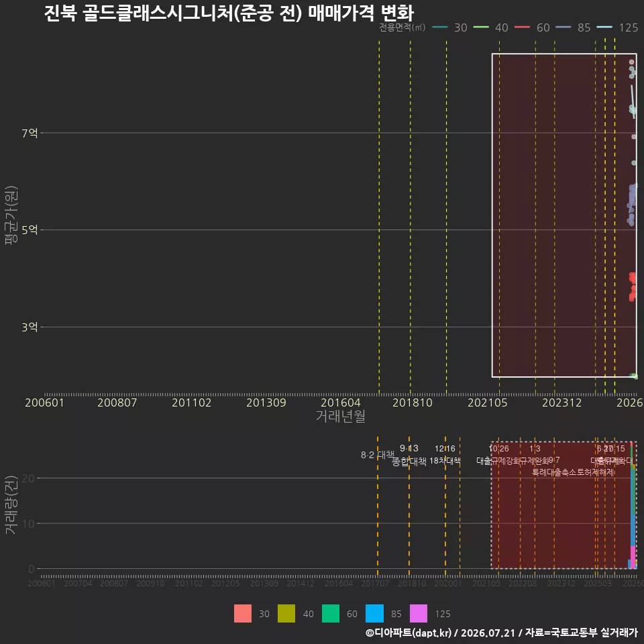Image resolution: width=644 pixels, height=644 pixels.
Task: Click the 7억 y-axis label
Action: coord(30,133)
